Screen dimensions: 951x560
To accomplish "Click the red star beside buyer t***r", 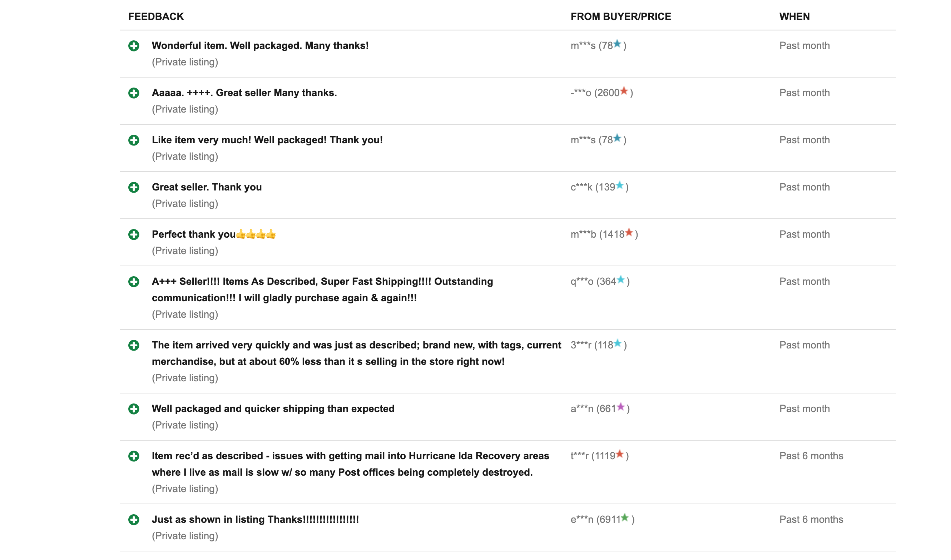I will point(620,454).
